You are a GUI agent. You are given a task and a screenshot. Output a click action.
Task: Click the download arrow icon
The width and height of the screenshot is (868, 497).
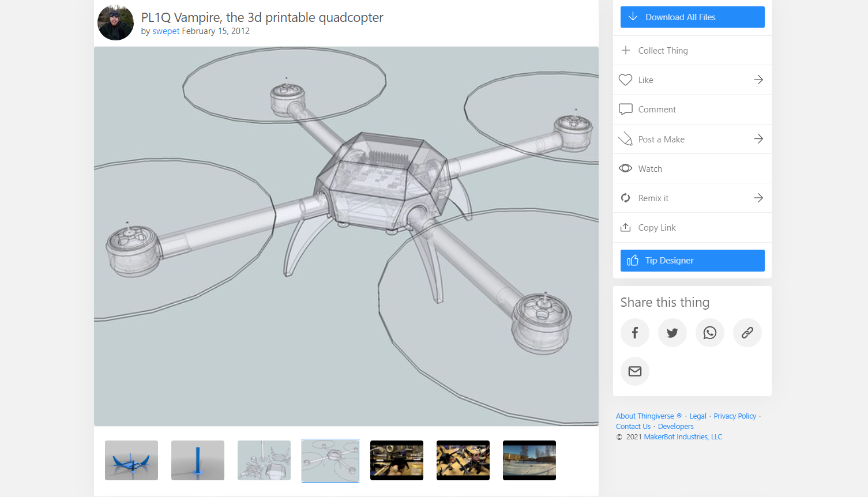[x=633, y=17]
